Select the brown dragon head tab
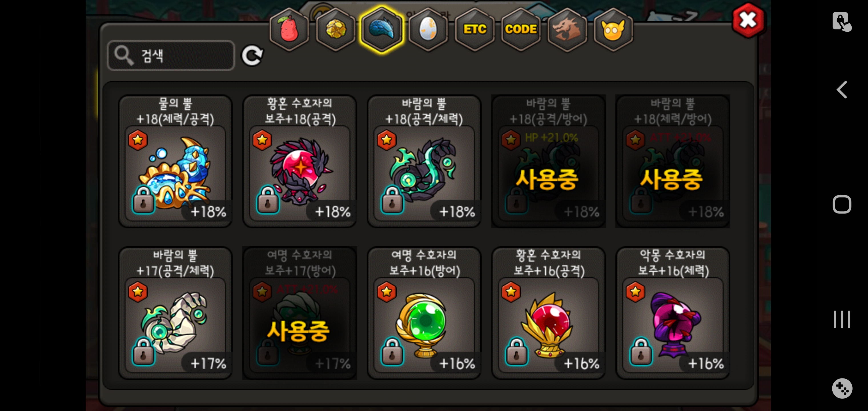This screenshot has height=411, width=868. click(567, 30)
